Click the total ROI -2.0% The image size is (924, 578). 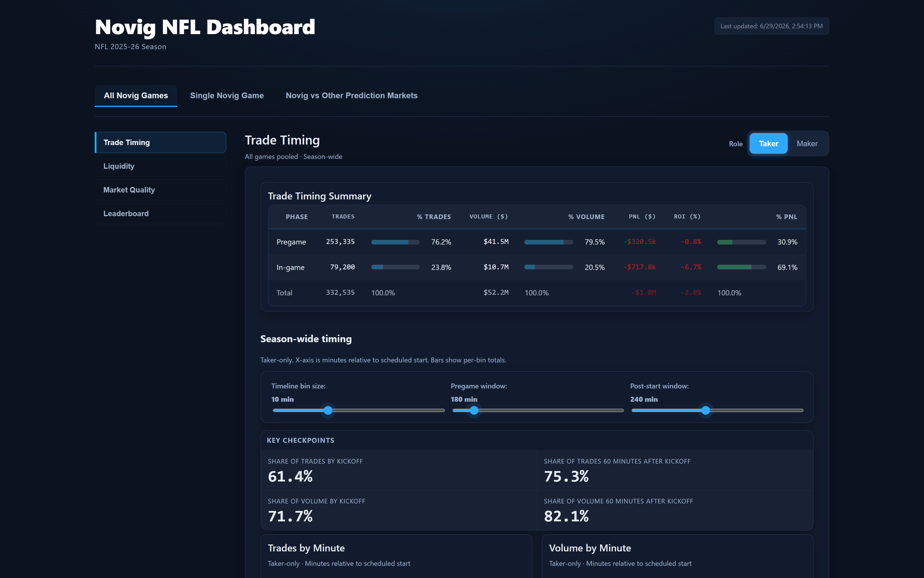(x=691, y=292)
